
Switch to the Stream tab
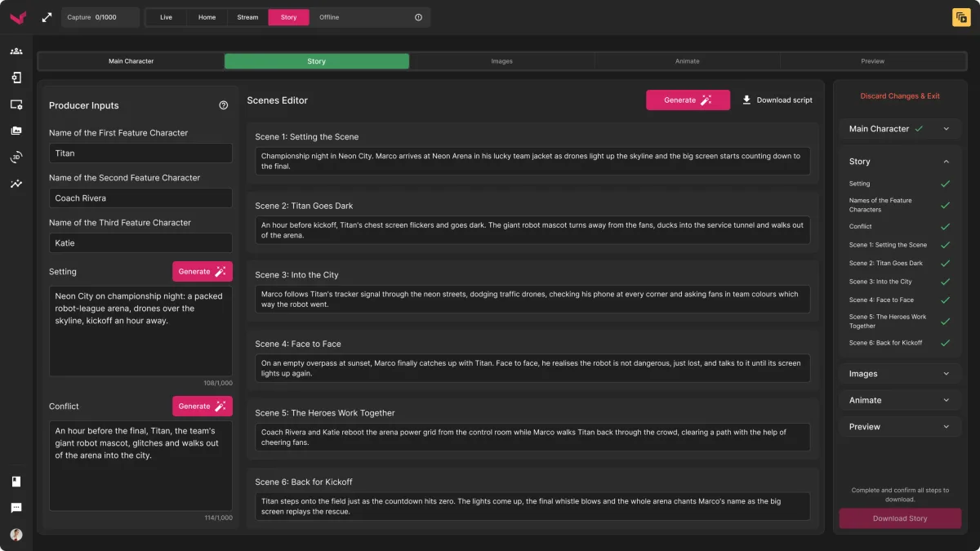247,17
